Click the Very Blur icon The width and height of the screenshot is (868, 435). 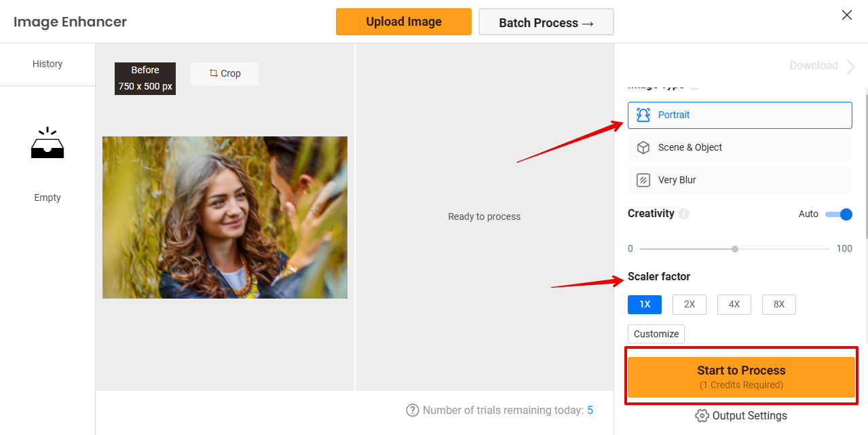643,180
